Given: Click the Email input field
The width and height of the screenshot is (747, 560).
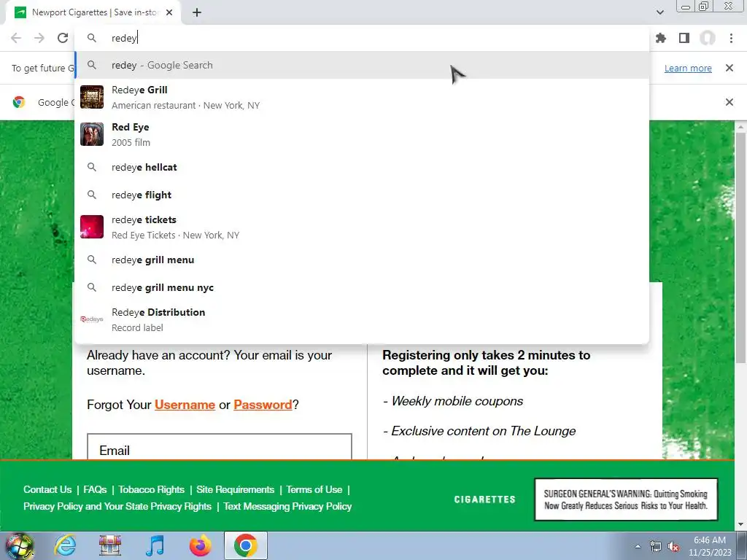Looking at the screenshot, I should pos(220,447).
